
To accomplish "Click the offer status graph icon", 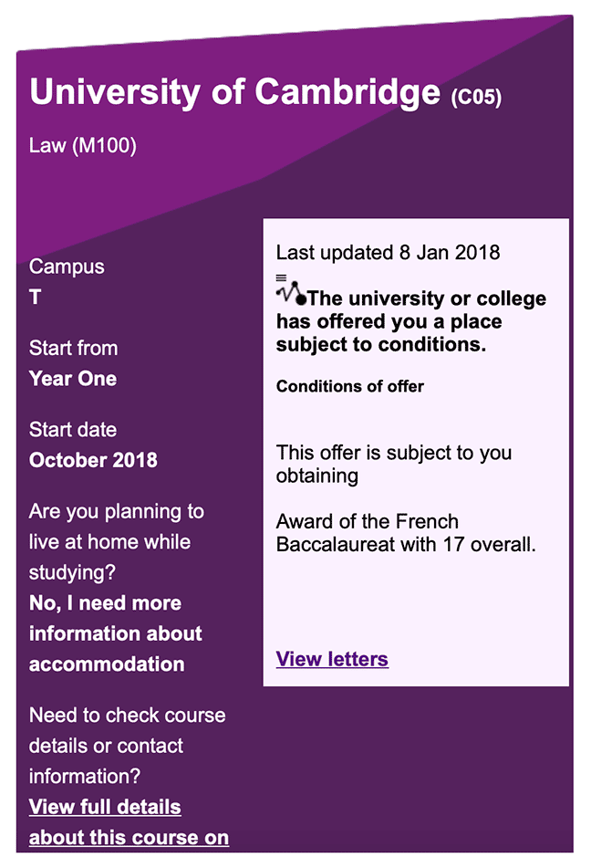I will [291, 290].
